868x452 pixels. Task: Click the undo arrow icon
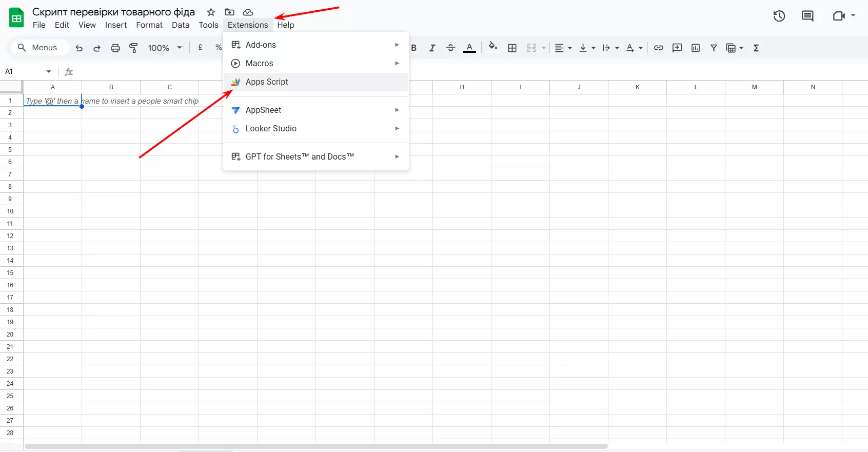79,48
